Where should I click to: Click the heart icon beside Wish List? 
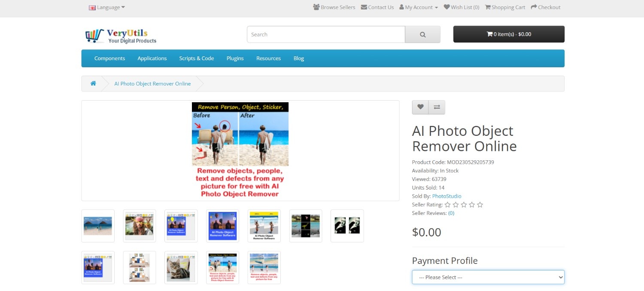[x=447, y=7]
